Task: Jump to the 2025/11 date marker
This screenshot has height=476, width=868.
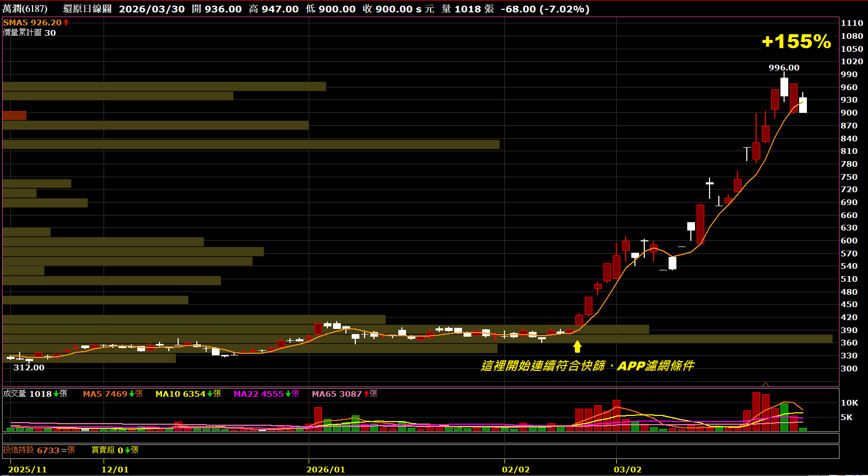Action: 27,470
